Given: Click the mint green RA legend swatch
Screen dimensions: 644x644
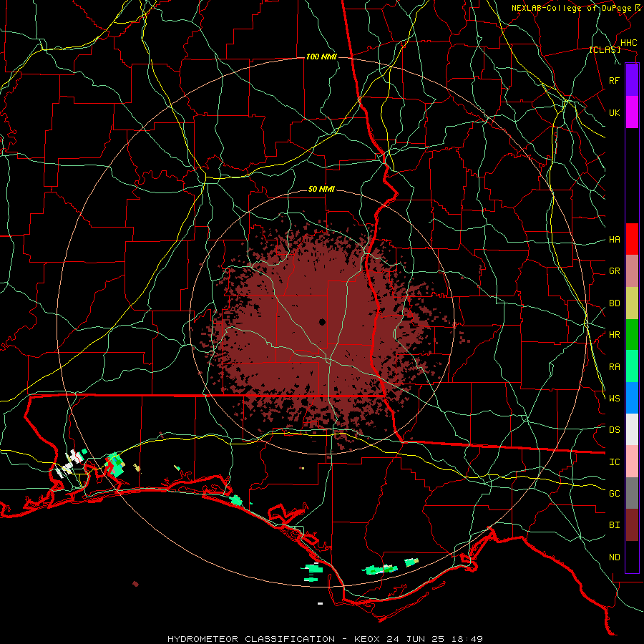Looking at the screenshot, I should coord(632,366).
